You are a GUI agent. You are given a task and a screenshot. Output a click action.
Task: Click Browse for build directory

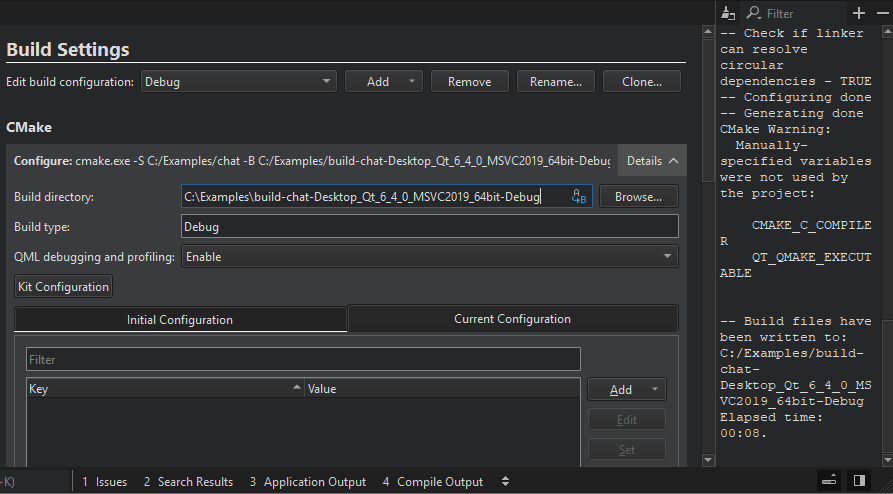click(639, 197)
